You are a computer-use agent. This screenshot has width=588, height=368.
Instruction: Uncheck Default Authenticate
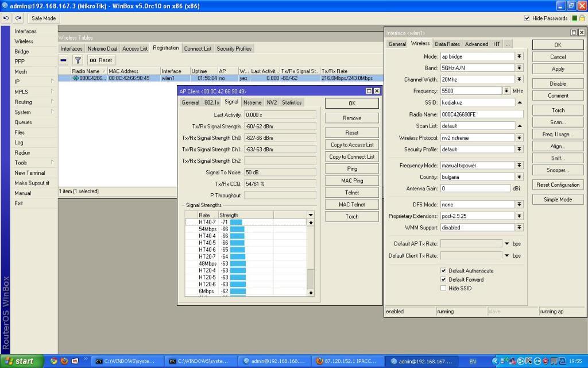[x=443, y=271]
